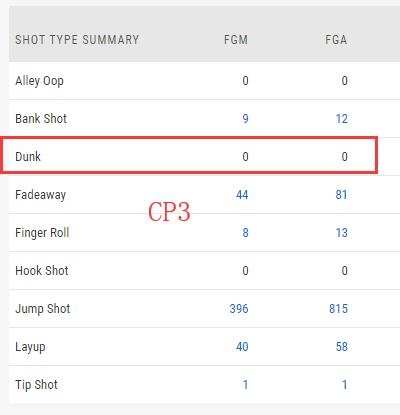Select the Dunk row label
The height and width of the screenshot is (415, 400).
tap(28, 157)
